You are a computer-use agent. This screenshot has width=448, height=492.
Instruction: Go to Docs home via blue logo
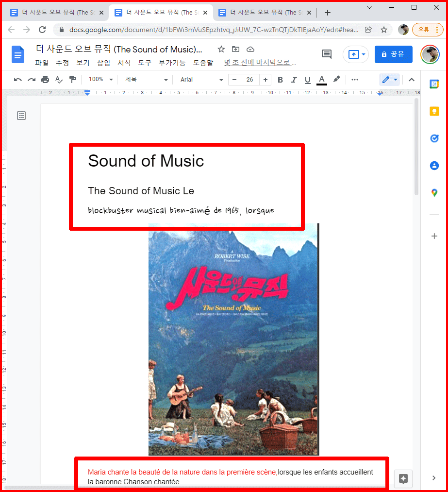point(18,54)
